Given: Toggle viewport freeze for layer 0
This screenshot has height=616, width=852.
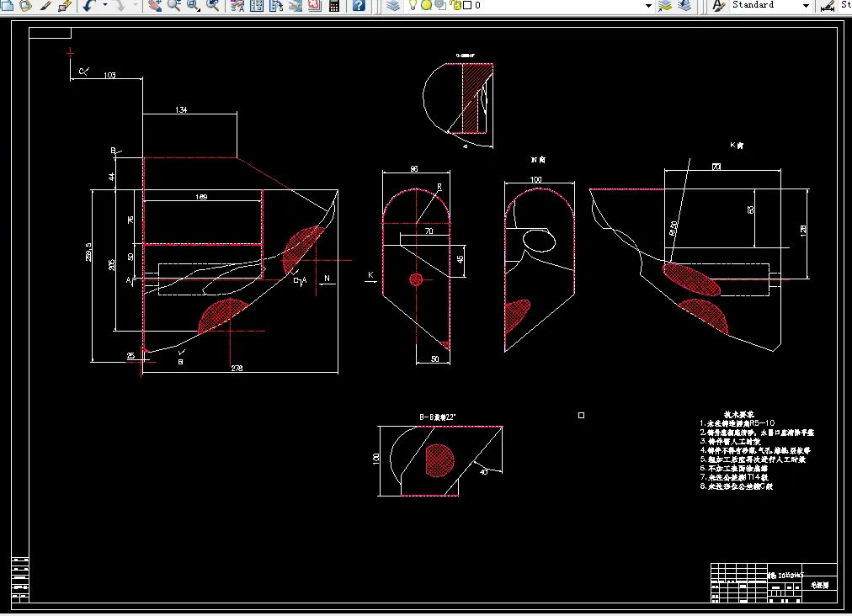Looking at the screenshot, I should (x=440, y=5).
